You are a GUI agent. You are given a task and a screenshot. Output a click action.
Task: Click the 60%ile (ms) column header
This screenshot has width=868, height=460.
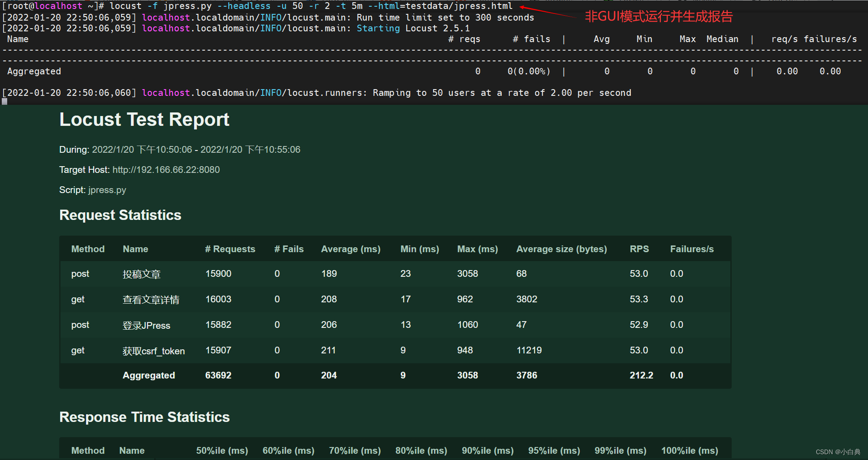288,451
